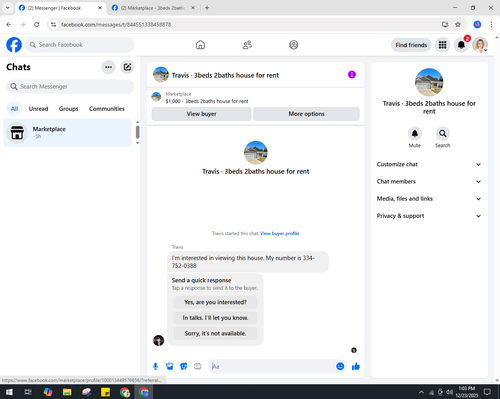This screenshot has width=500, height=399.
Task: Open the Windows notification center icon
Action: [x=487, y=392]
